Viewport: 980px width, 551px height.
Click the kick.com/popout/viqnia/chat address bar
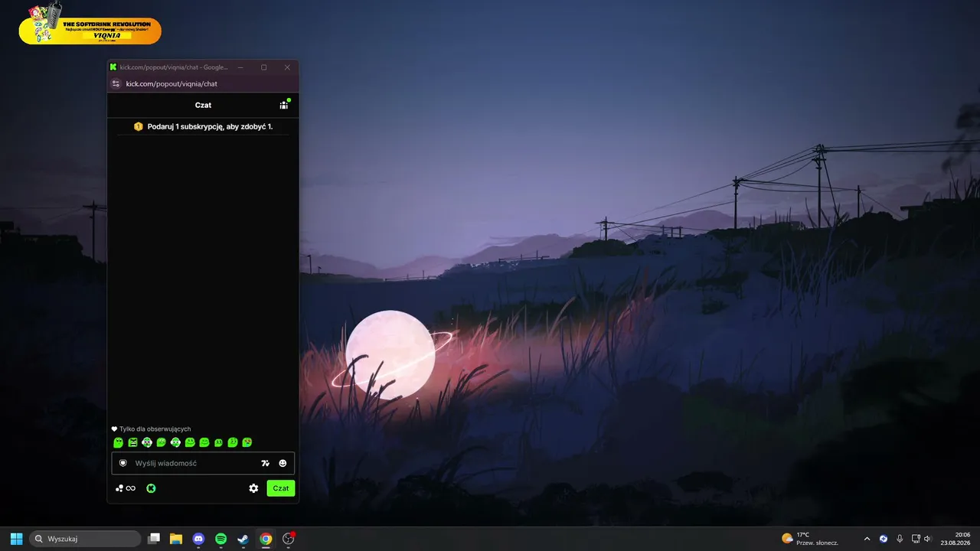171,83
